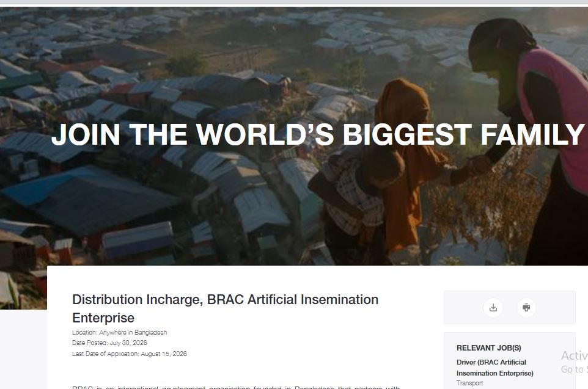Click the RELEVANT JOB(S) heading
Viewport: 588px width, 389px height.
tap(488, 347)
